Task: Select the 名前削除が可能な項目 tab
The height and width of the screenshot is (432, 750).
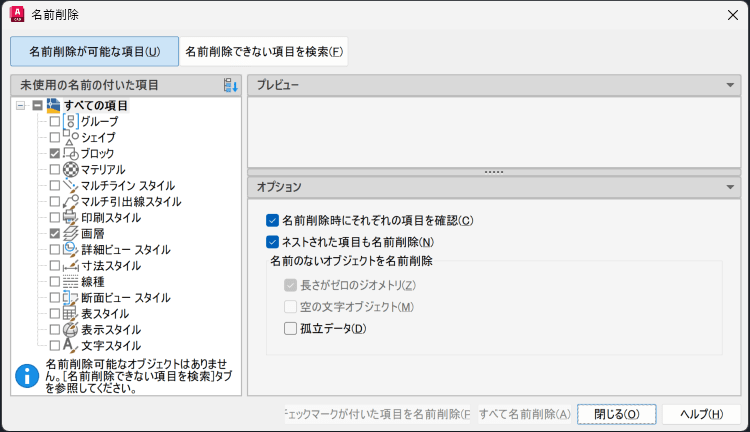Action: click(94, 51)
